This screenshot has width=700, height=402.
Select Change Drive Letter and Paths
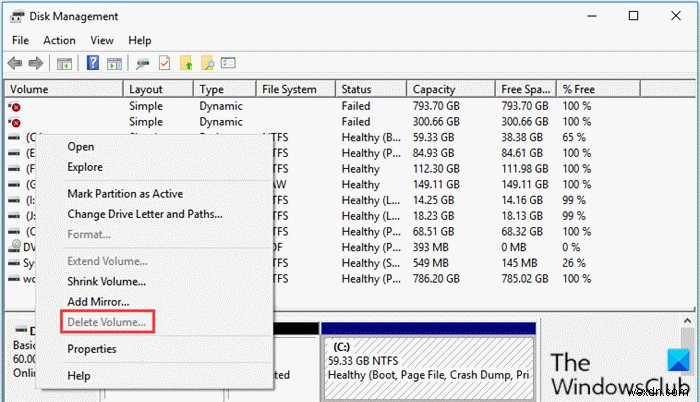click(145, 214)
